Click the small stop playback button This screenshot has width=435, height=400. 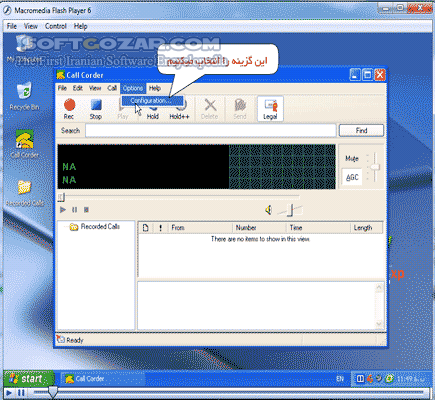tap(86, 210)
